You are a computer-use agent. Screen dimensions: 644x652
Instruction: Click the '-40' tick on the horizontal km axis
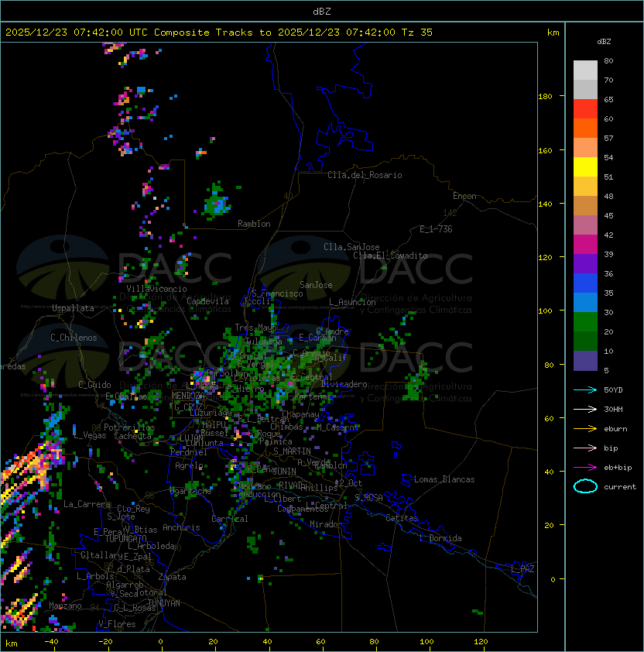click(51, 642)
